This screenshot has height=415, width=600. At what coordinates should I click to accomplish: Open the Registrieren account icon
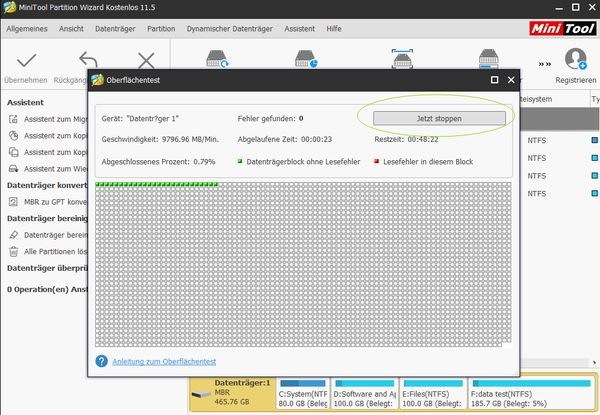pyautogui.click(x=575, y=58)
